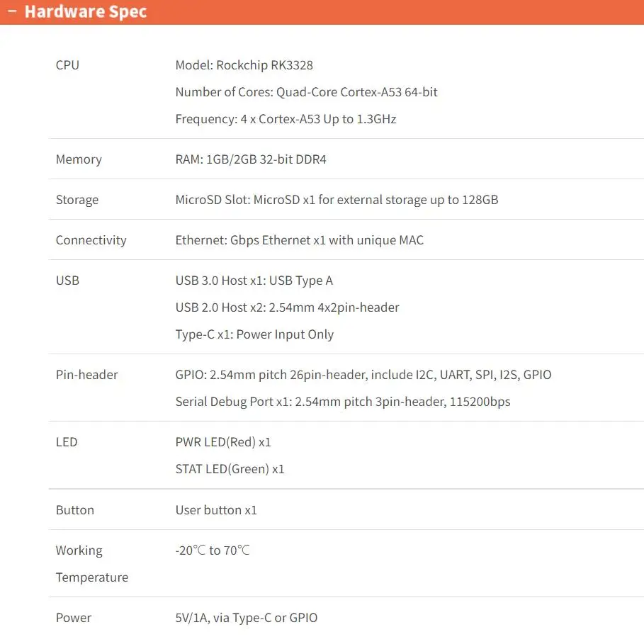Click the RAM 1GB/2GB DDR4 text
Image resolution: width=644 pixels, height=644 pixels.
251,159
